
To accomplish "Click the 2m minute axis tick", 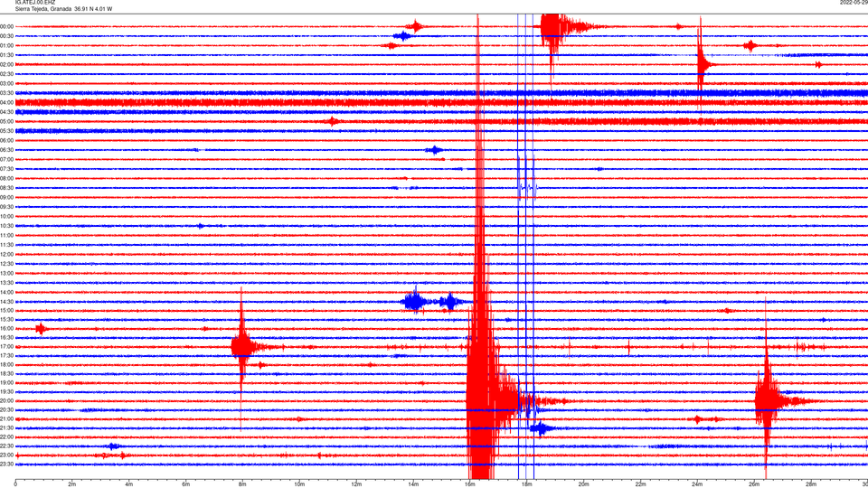I will [x=72, y=484].
